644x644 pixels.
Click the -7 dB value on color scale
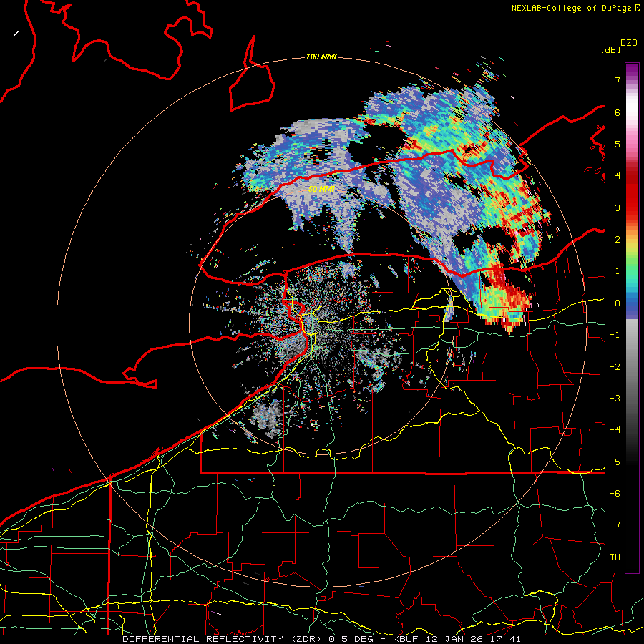pyautogui.click(x=615, y=525)
